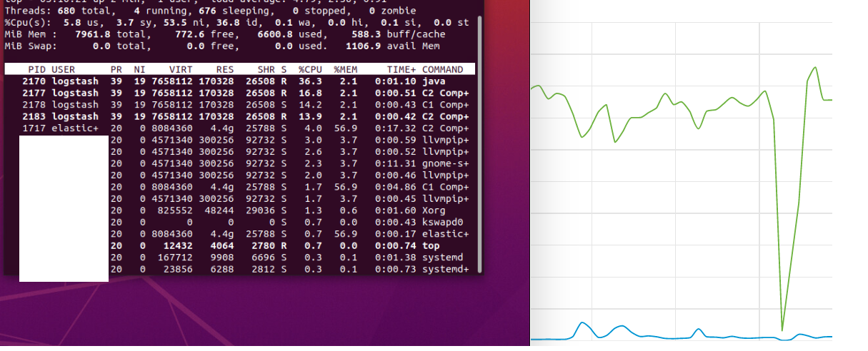Viewport: 868px width, 351px height.
Task: Click the PID column header in top
Action: click(x=36, y=69)
